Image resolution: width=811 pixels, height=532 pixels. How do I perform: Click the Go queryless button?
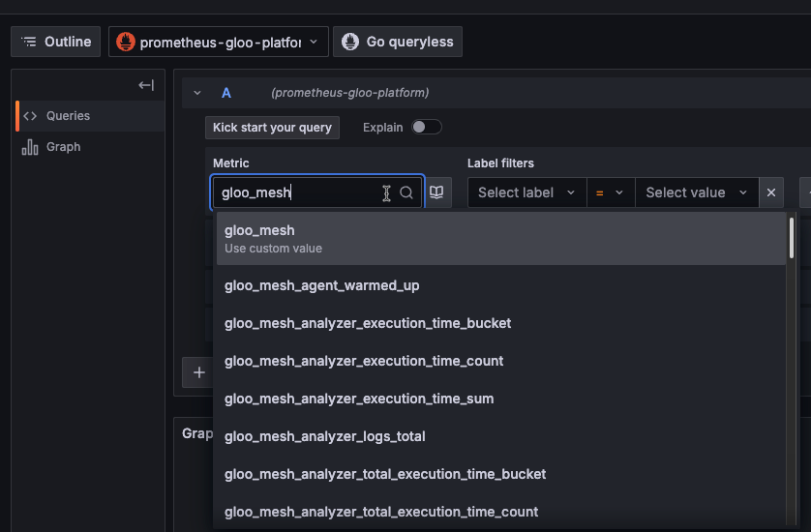(x=397, y=42)
